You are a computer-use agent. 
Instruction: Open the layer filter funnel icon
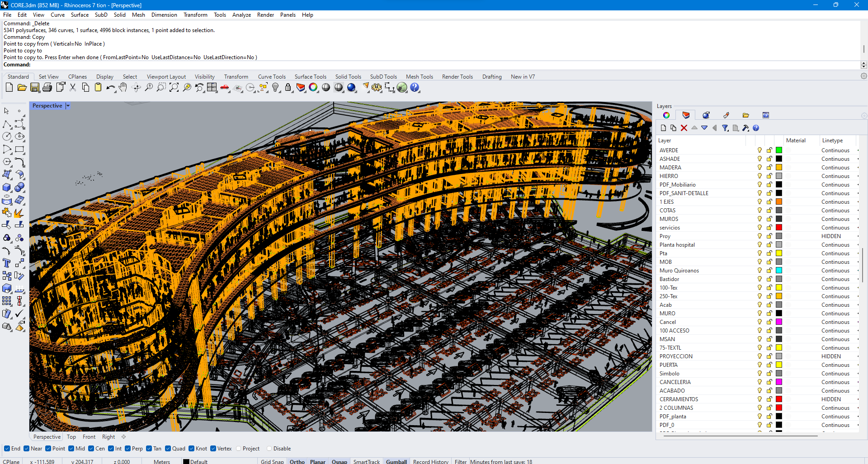pos(725,128)
